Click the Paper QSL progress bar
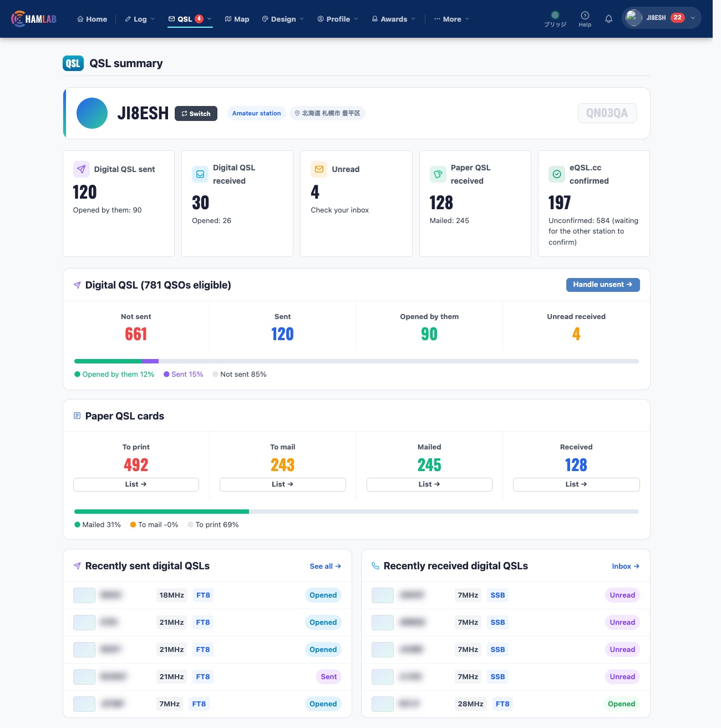The height and width of the screenshot is (728, 721). coord(357,512)
